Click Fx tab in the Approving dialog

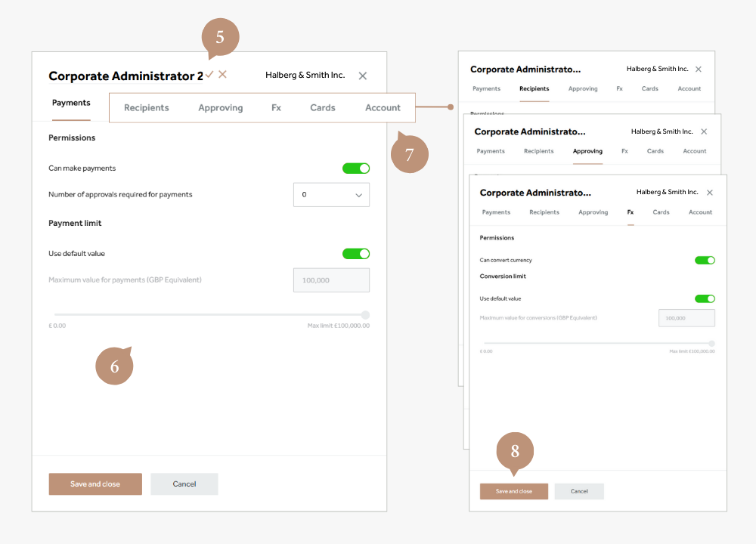coord(625,151)
